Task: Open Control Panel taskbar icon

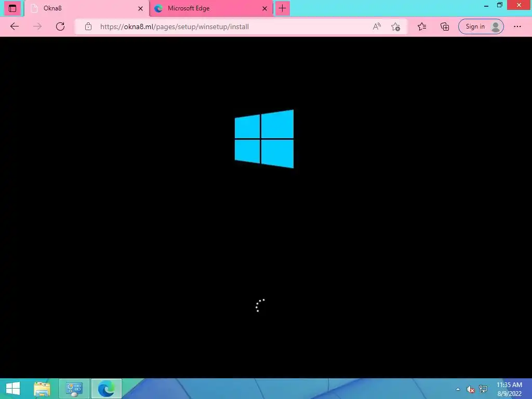Action: pyautogui.click(x=74, y=389)
